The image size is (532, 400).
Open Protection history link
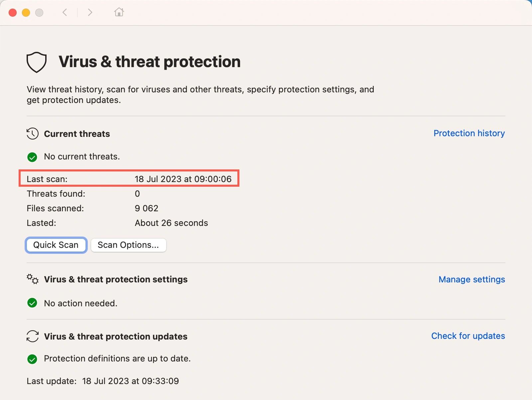pos(469,133)
